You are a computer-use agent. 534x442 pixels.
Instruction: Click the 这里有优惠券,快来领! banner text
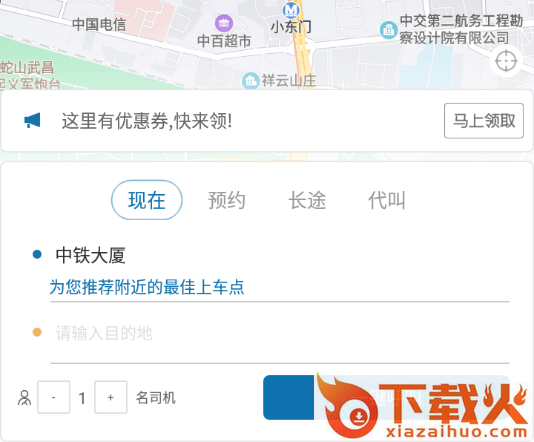coord(147,121)
